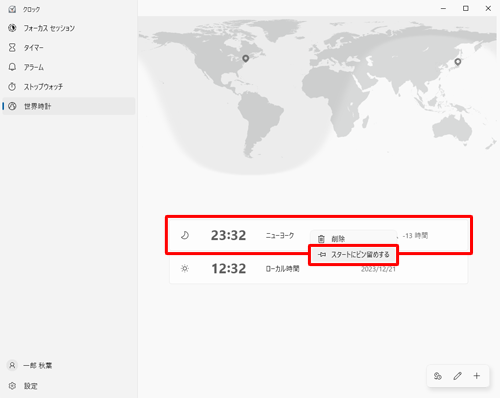The height and width of the screenshot is (398, 500).
Task: Add a new city with plus button
Action: [x=477, y=376]
